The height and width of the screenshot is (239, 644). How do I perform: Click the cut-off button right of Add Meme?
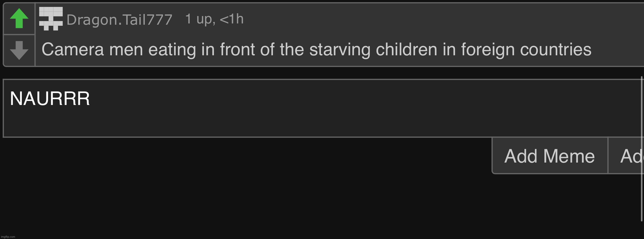tap(631, 156)
